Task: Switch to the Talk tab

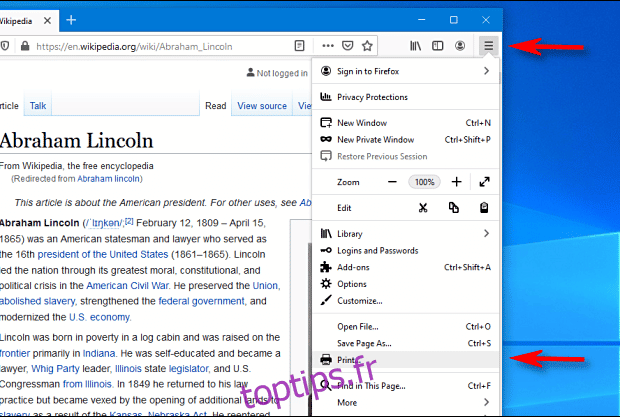Action: click(x=38, y=106)
